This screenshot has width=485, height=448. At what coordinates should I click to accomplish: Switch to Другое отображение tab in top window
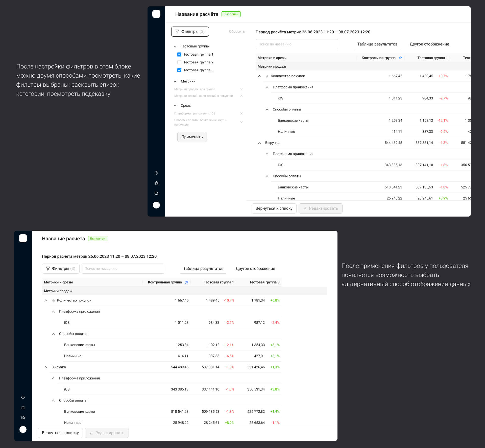coord(429,44)
